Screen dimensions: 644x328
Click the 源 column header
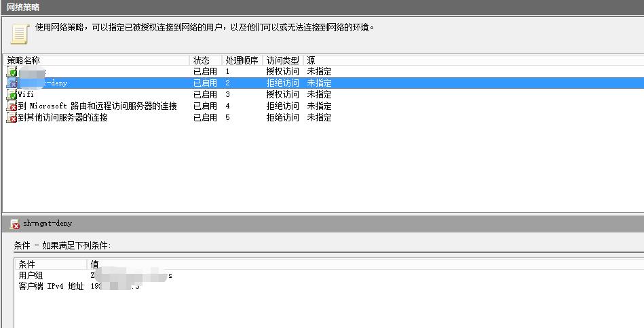(x=311, y=60)
